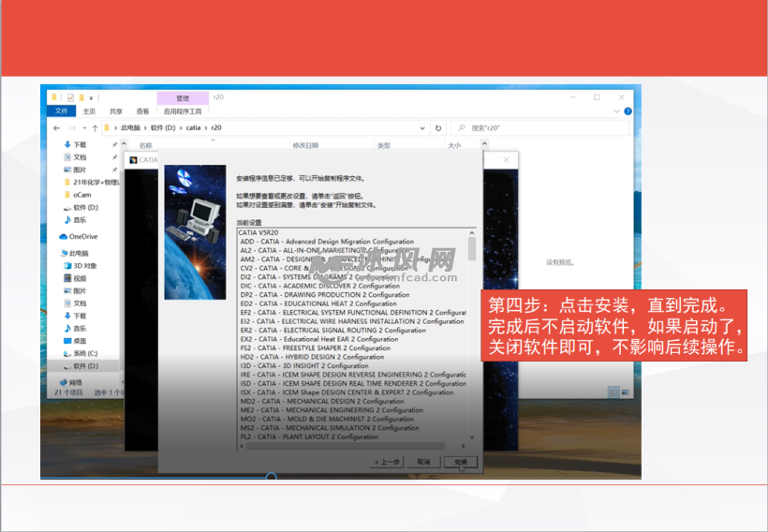Click 软件 (D:) in the address breadcrumb

(x=163, y=128)
